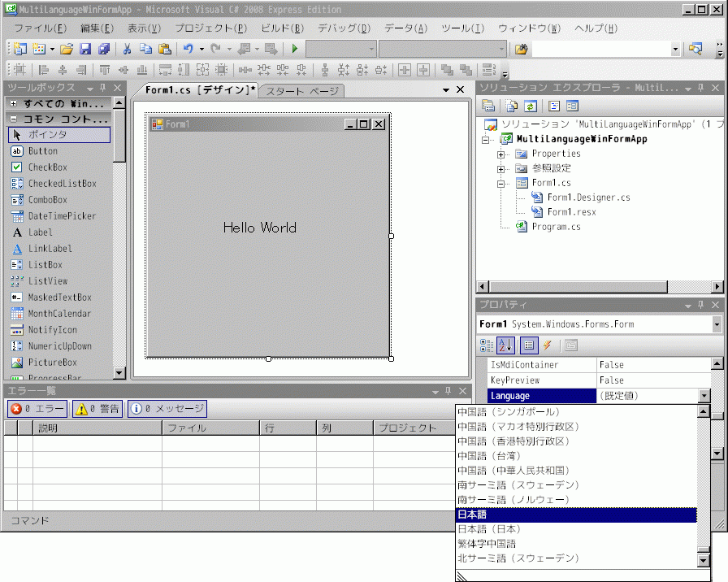Click the View Code icon in Solution Explorer
The height and width of the screenshot is (582, 728).
[x=554, y=106]
